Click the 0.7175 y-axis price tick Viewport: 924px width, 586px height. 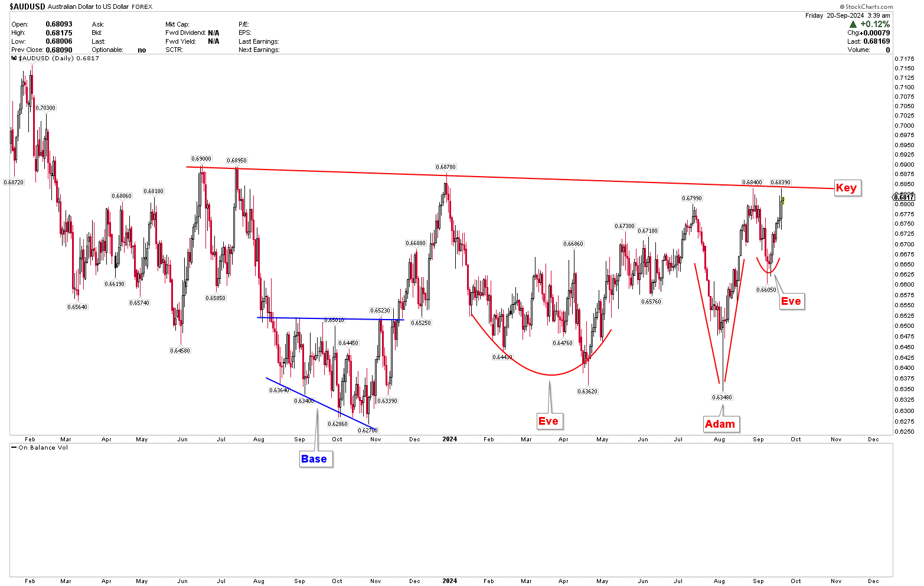pyautogui.click(x=905, y=58)
